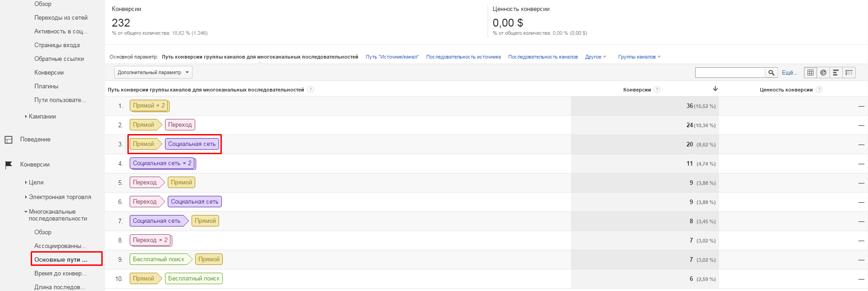Select Последовательность каналов dimension
The height and width of the screenshot is (291, 868).
pyautogui.click(x=543, y=57)
